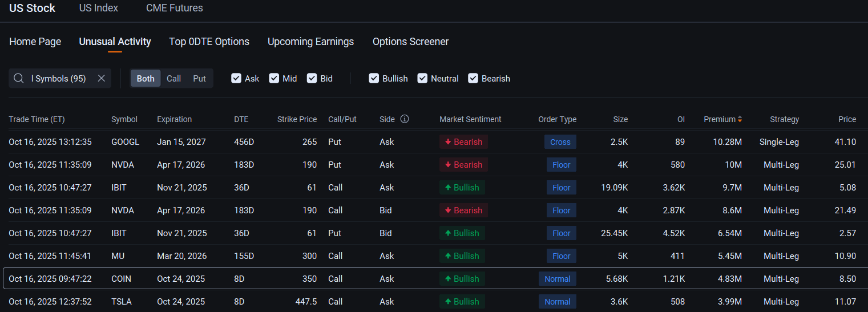
Task: Click the 3.62K open interest value
Action: pyautogui.click(x=674, y=188)
